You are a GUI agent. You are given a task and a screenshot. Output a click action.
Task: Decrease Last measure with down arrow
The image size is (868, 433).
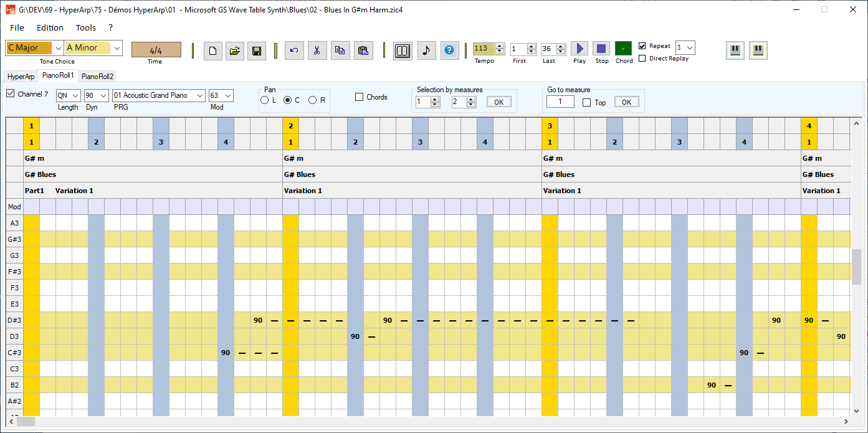click(x=561, y=52)
